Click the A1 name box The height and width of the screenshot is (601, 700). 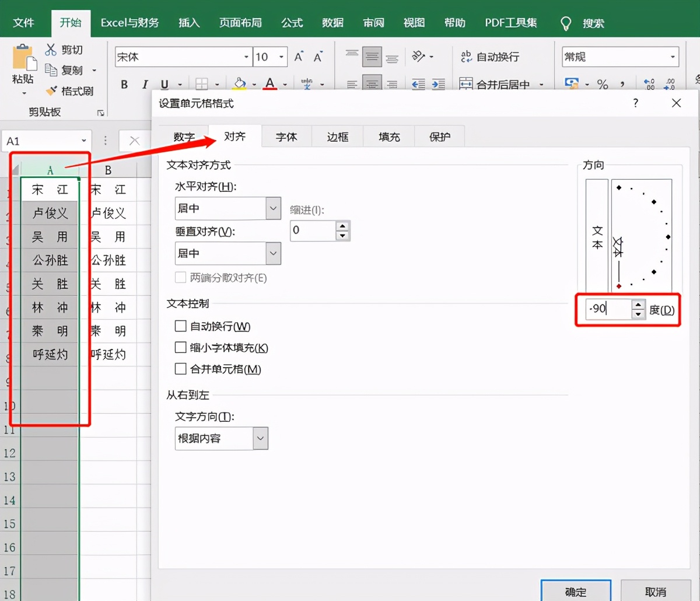pos(41,141)
